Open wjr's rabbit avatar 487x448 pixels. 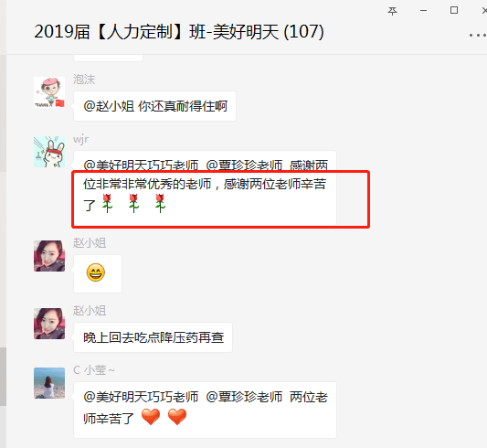tap(49, 152)
